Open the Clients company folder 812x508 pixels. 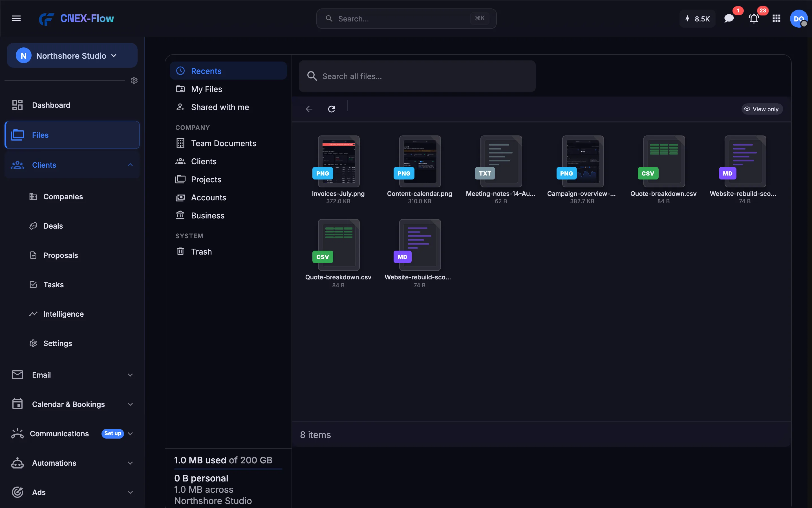coord(228,161)
